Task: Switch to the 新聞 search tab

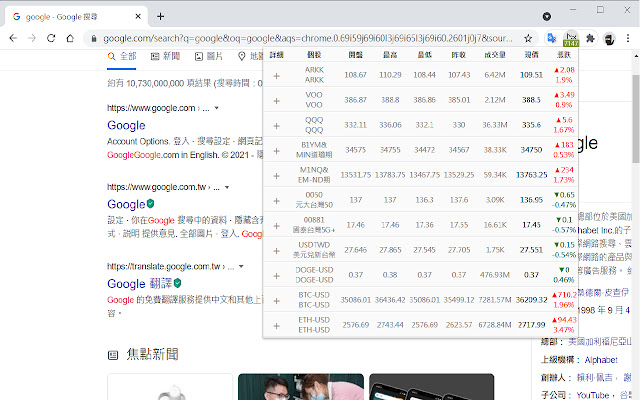Action: (165, 56)
